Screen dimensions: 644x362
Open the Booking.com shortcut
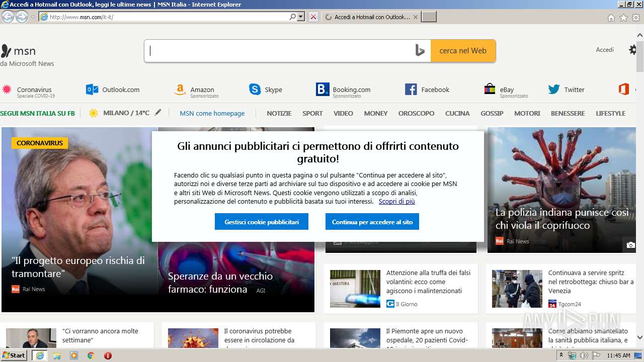[x=343, y=90]
